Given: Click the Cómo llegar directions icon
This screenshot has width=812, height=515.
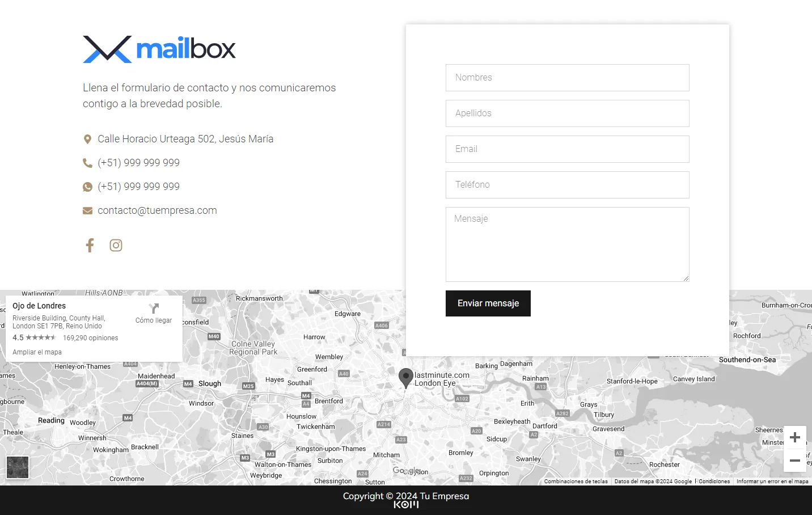Looking at the screenshot, I should 154,309.
